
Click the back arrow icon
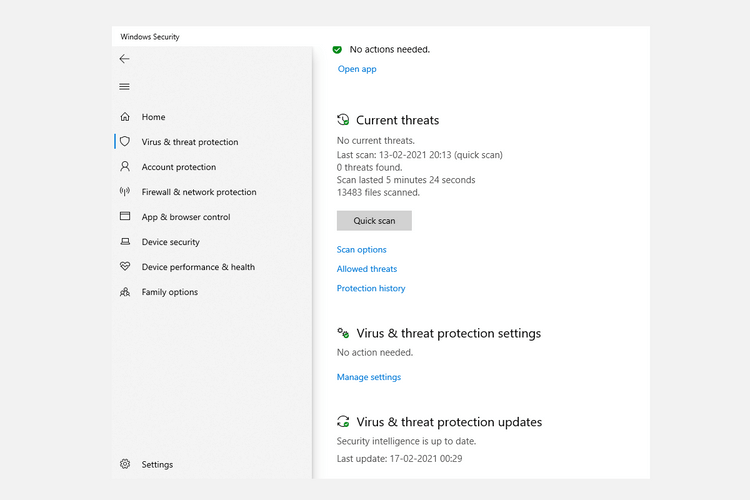124,59
